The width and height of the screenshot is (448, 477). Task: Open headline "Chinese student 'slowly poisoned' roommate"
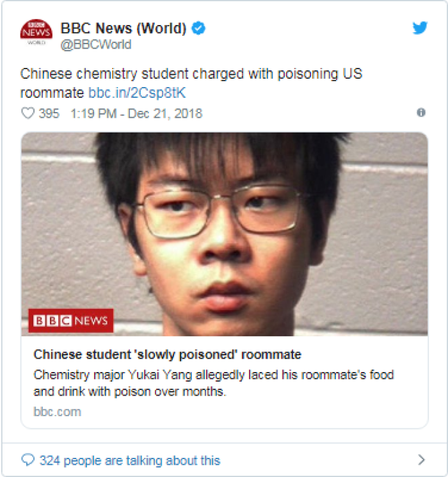[167, 355]
